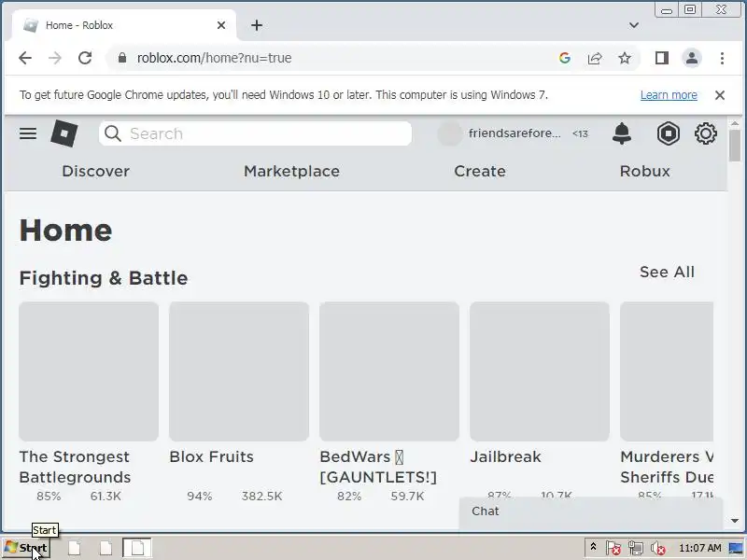The image size is (747, 560).
Task: Open the Chat panel bar
Action: [591, 512]
